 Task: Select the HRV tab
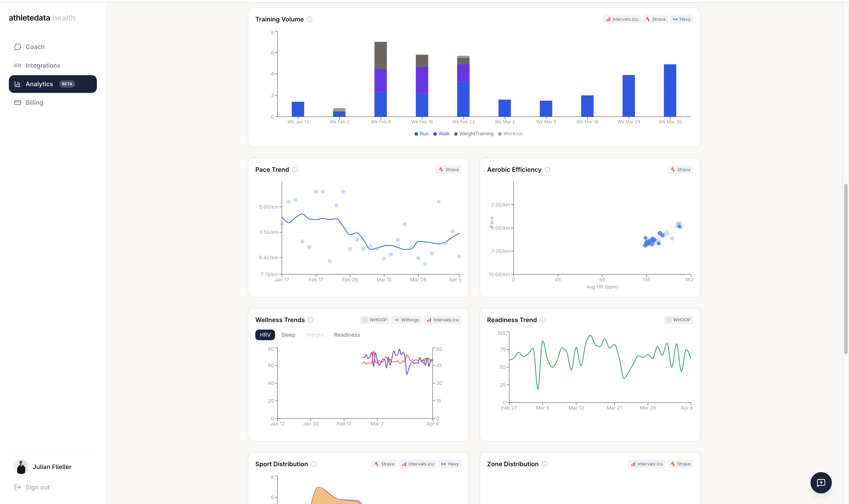pos(265,335)
